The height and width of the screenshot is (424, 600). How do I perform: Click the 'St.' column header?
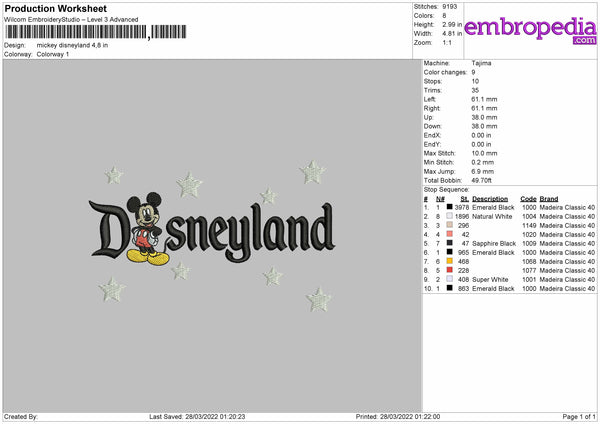pyautogui.click(x=465, y=199)
